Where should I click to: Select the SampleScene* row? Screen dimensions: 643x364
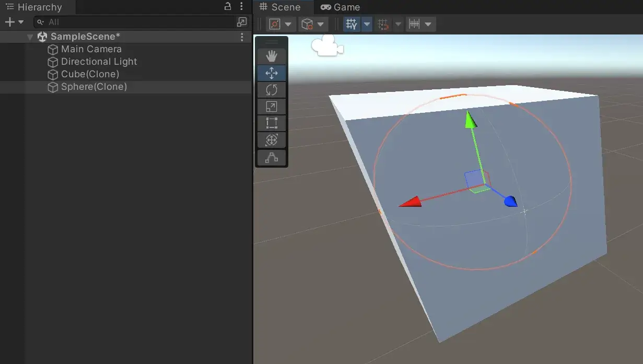pyautogui.click(x=125, y=37)
